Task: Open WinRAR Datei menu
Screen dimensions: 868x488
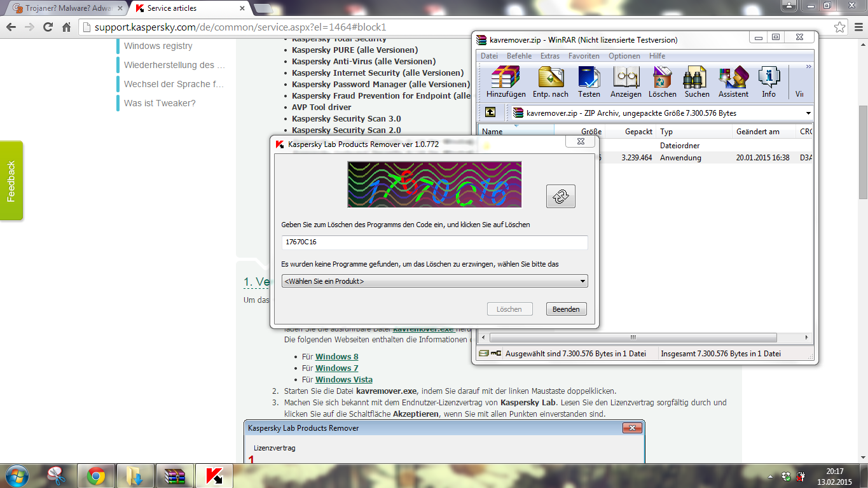Action: pyautogui.click(x=489, y=56)
